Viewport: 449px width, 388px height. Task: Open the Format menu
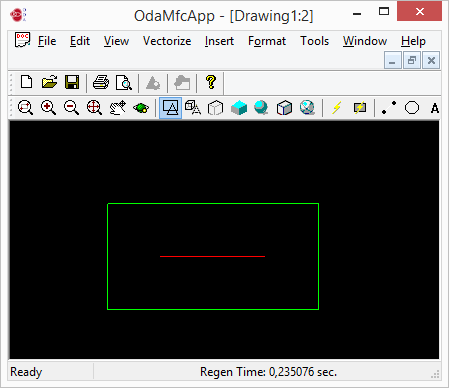click(267, 41)
